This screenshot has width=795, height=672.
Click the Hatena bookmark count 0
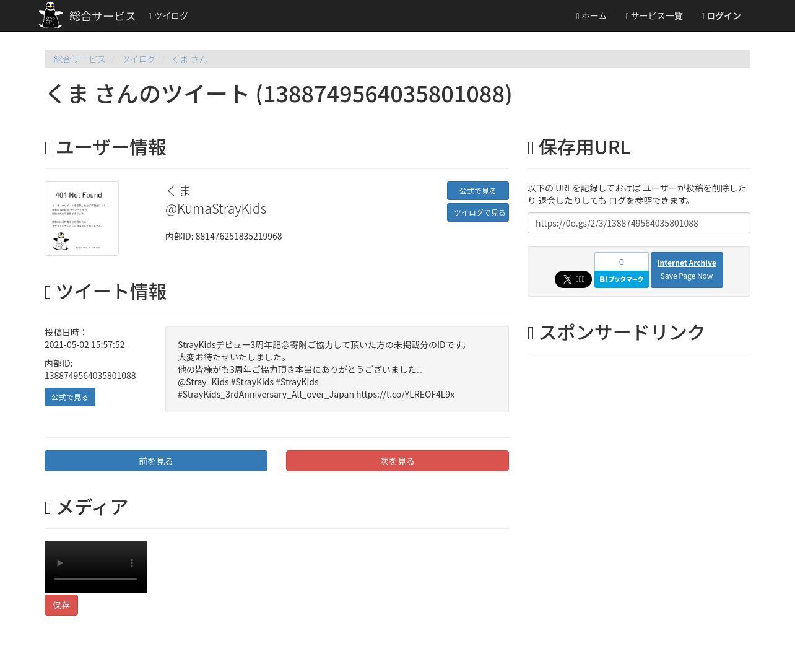622,261
